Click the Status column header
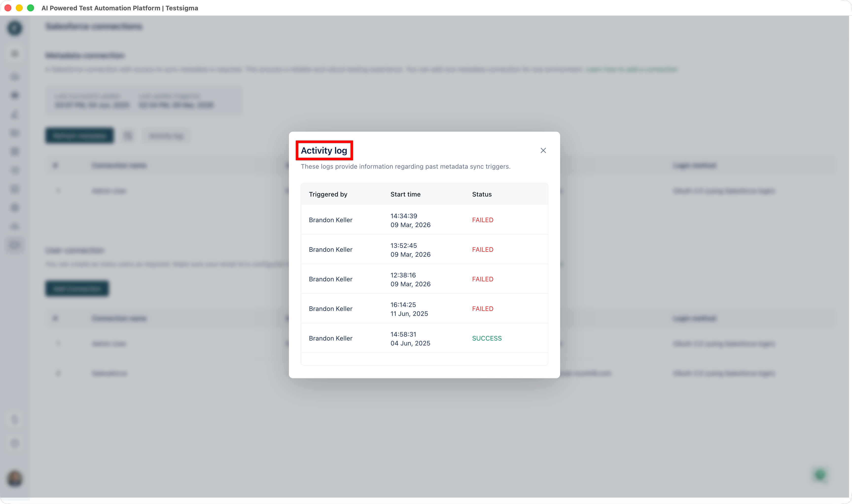The height and width of the screenshot is (504, 852). coord(481,194)
